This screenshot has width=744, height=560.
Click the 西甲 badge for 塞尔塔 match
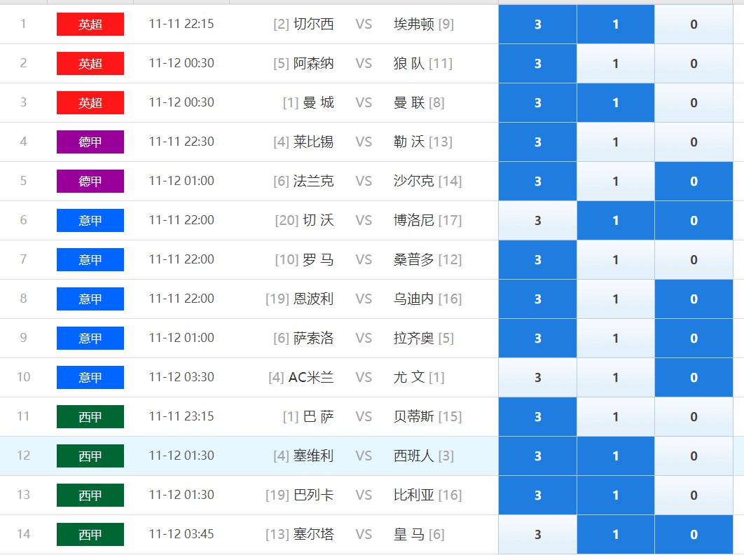(90, 534)
